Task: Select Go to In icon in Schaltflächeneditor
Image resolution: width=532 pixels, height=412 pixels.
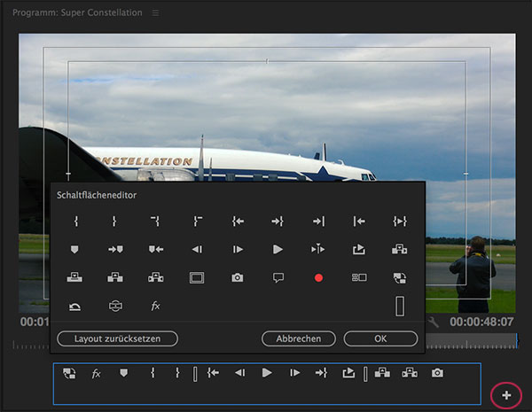Action: 238,221
